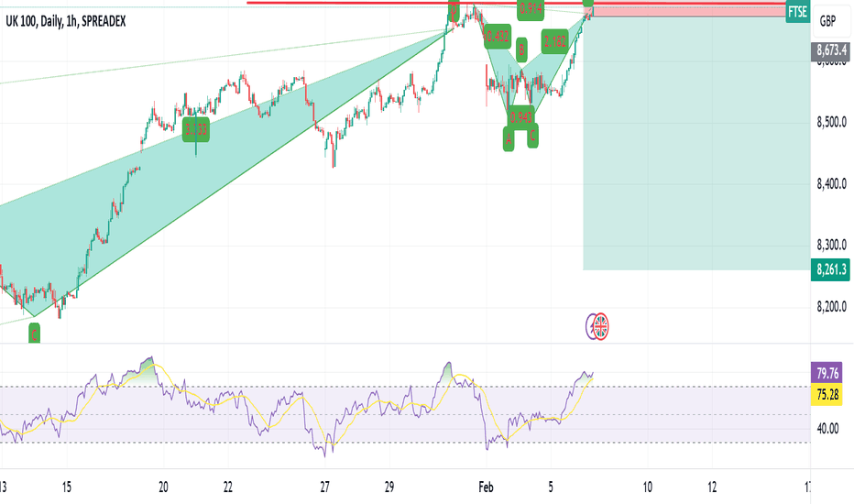Select the 3.133 pattern ratio label

click(x=195, y=130)
